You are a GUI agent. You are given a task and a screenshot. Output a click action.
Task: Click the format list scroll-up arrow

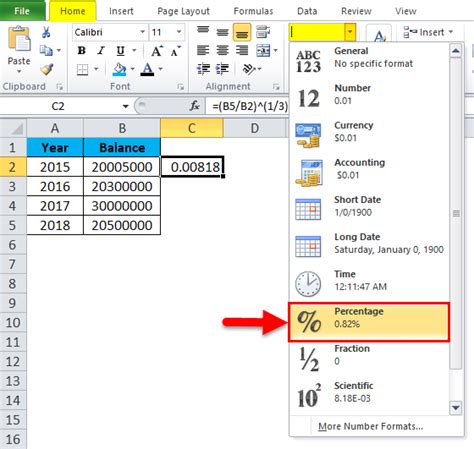(456, 51)
